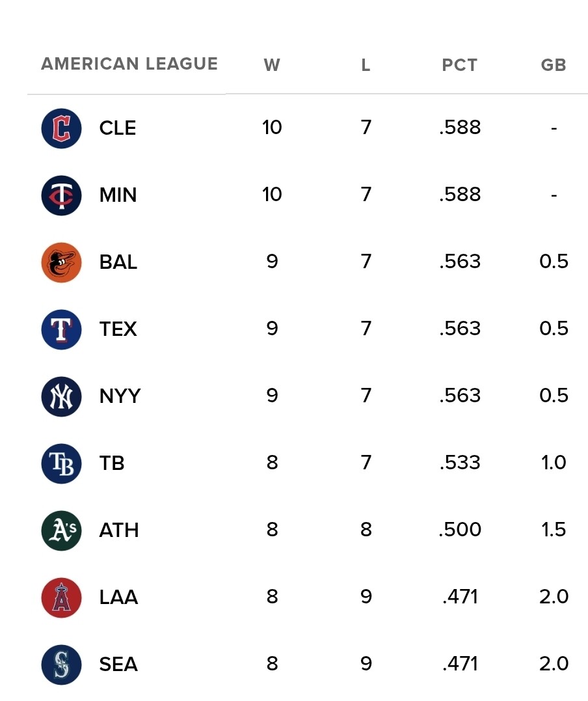
Task: Select the Los Angeles Angels logo
Action: pos(61,598)
